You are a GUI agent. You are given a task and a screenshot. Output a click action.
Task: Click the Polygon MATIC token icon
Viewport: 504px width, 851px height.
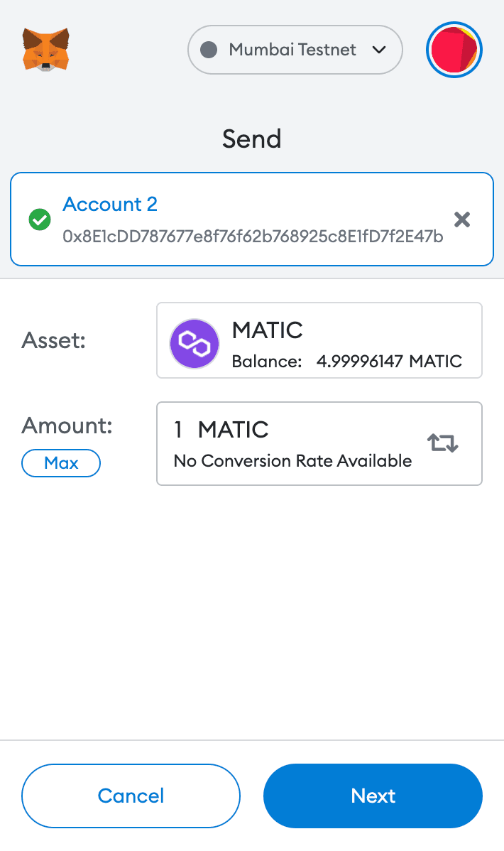(194, 343)
